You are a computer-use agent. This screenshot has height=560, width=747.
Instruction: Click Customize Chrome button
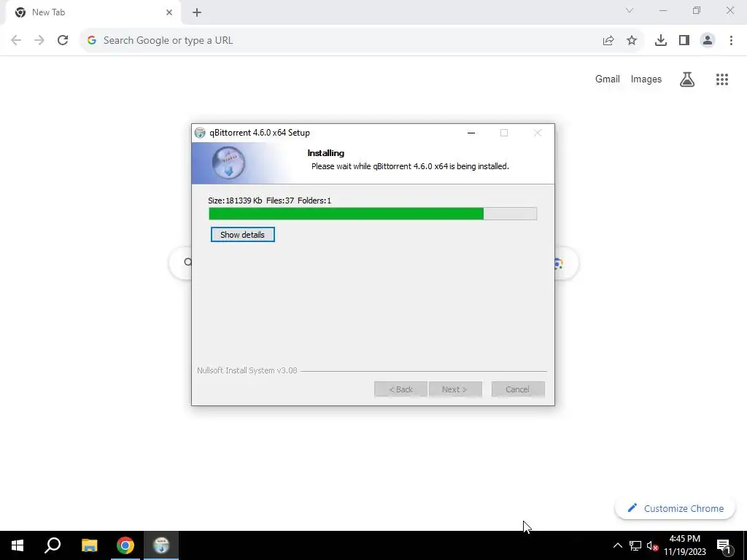[675, 508]
